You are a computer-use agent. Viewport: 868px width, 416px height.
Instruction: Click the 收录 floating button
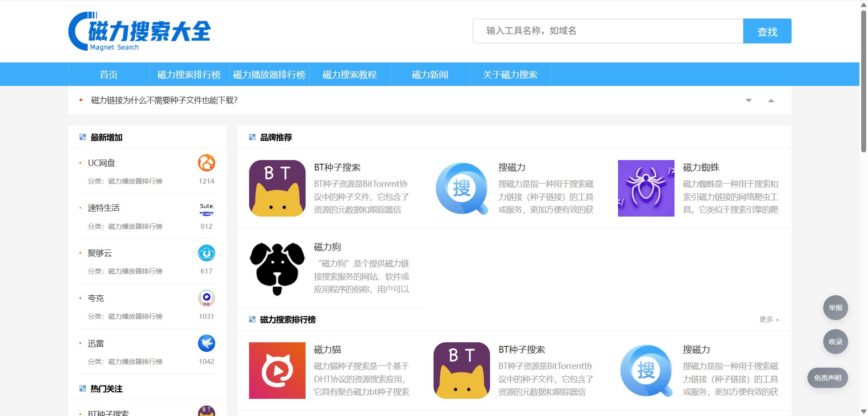(x=835, y=341)
